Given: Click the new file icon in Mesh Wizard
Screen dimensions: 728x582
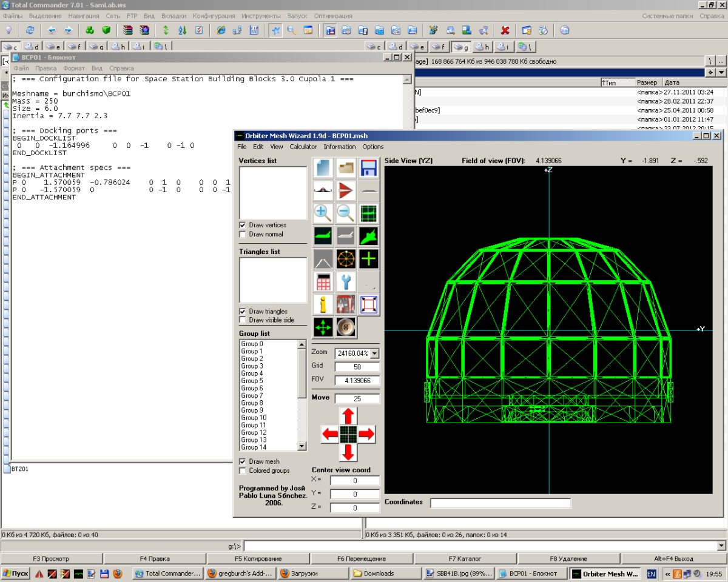Looking at the screenshot, I should [323, 168].
